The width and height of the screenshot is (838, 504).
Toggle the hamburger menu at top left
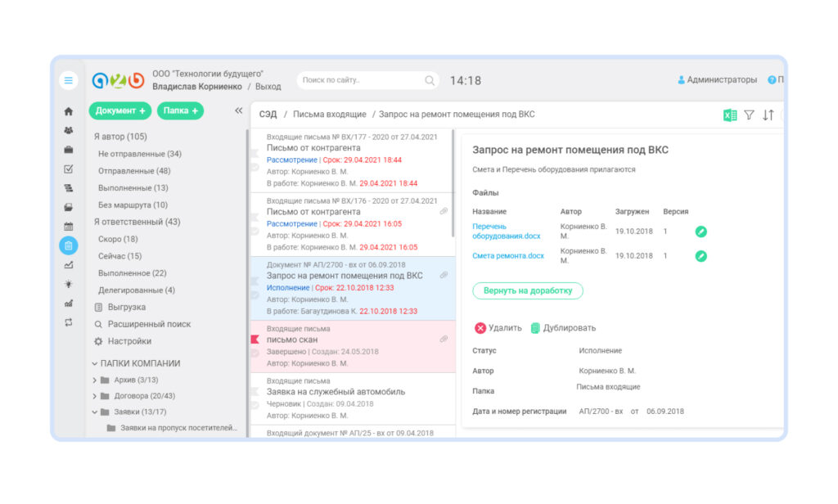[x=69, y=80]
